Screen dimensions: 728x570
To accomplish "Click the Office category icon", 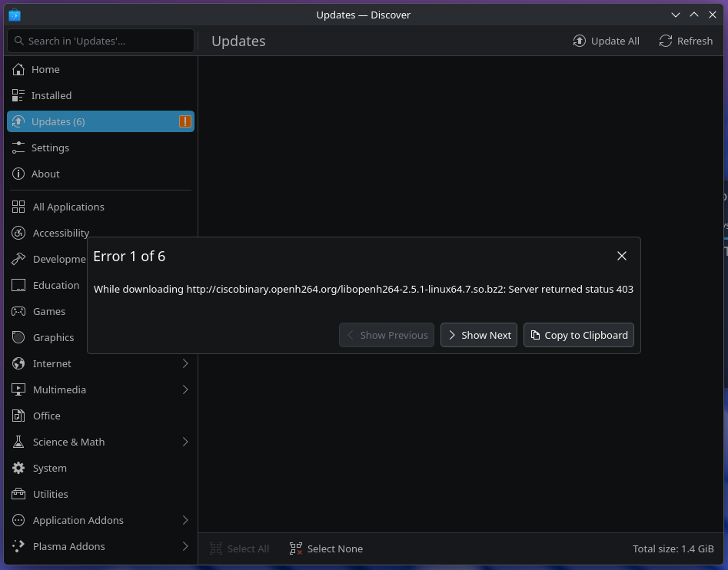I will [x=18, y=416].
